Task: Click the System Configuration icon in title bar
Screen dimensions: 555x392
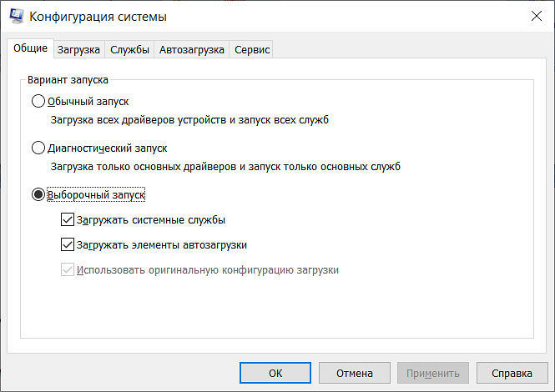Action: pos(15,16)
